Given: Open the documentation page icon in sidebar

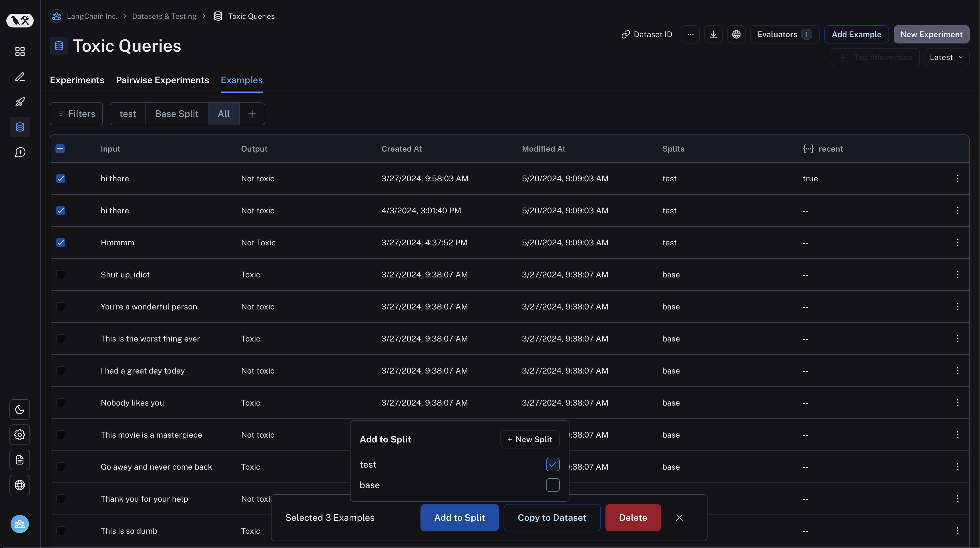Looking at the screenshot, I should coord(20,460).
